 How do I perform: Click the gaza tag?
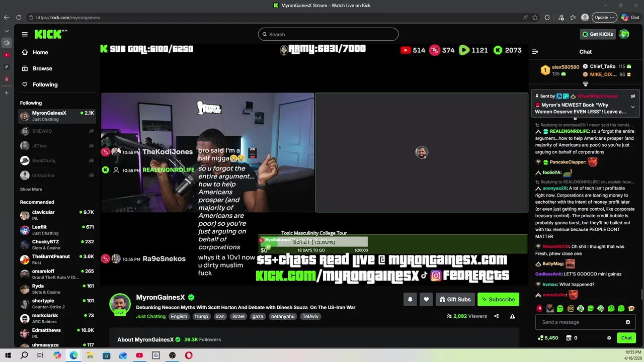click(x=258, y=316)
